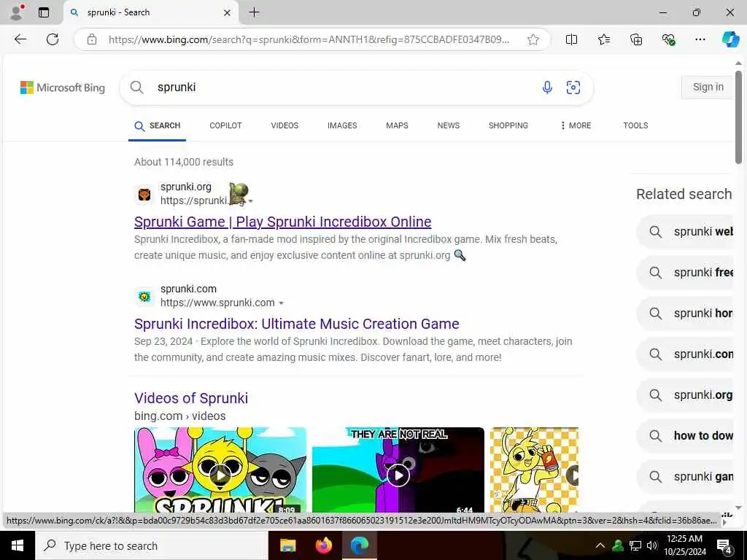Click the Sign in button

point(708,87)
